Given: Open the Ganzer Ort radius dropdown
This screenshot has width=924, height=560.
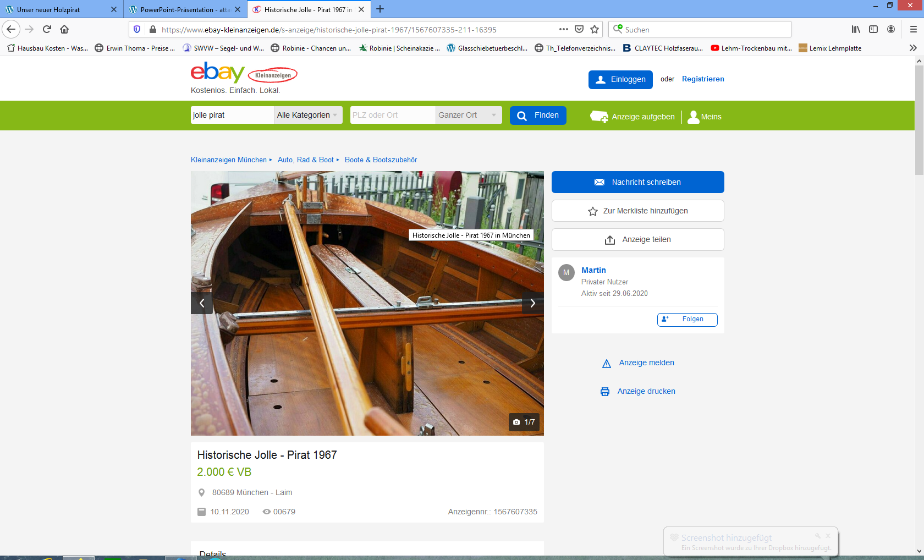Looking at the screenshot, I should (x=468, y=115).
